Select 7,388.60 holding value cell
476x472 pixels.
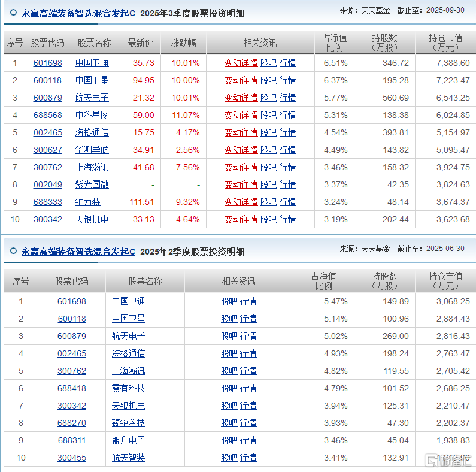pos(453,63)
